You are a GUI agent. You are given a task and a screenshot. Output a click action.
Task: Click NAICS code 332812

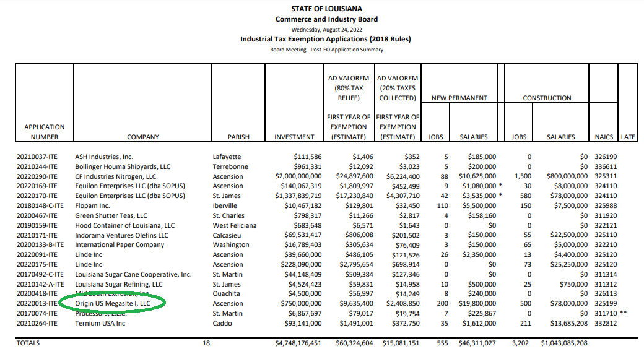[x=606, y=323]
